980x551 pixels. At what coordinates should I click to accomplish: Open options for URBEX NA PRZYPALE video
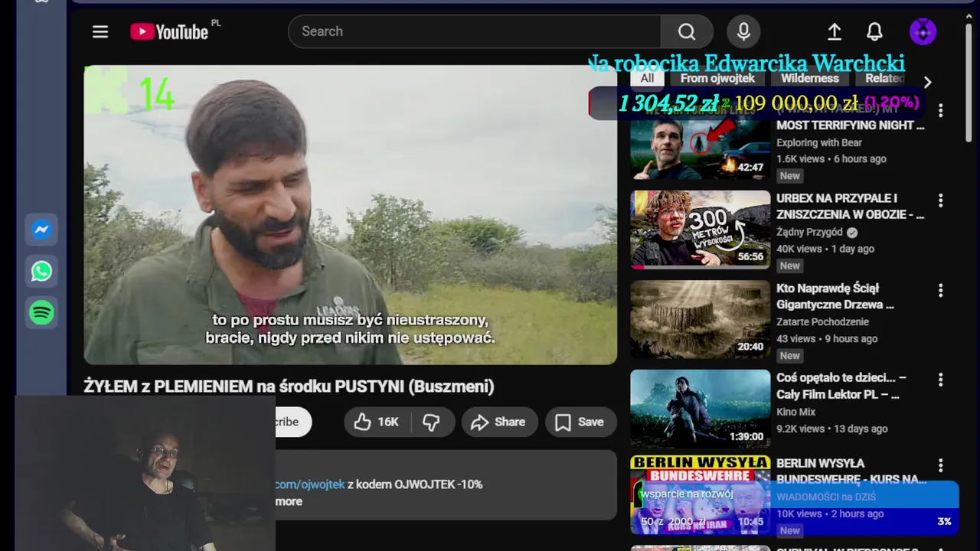pos(940,201)
